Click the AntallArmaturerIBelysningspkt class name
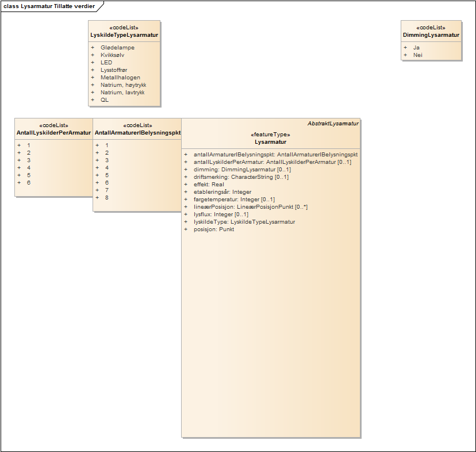476x452 pixels. (137, 133)
